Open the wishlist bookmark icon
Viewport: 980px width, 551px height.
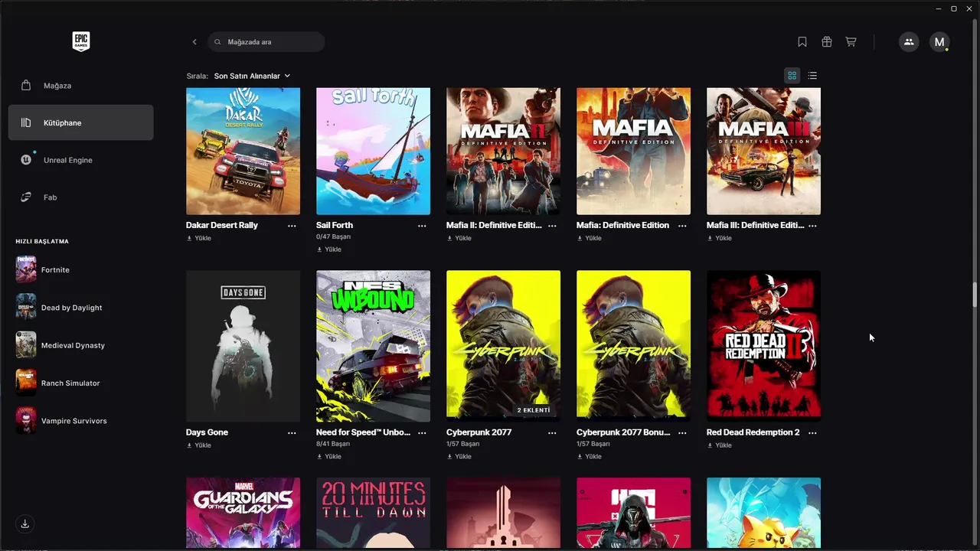pos(802,42)
